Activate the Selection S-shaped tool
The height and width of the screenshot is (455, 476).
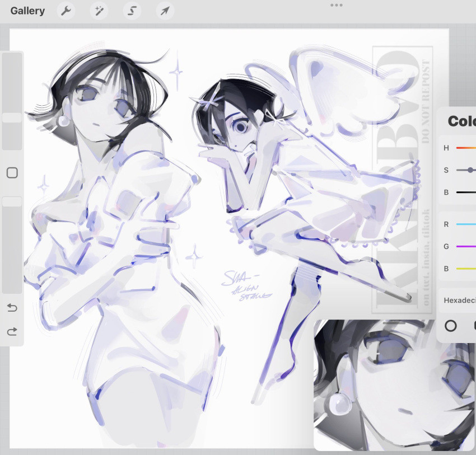tap(132, 11)
